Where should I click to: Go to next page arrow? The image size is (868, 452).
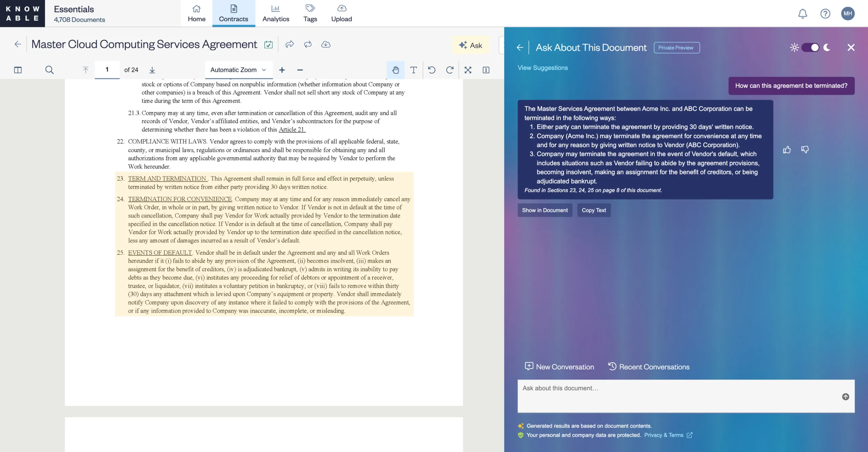click(x=152, y=70)
